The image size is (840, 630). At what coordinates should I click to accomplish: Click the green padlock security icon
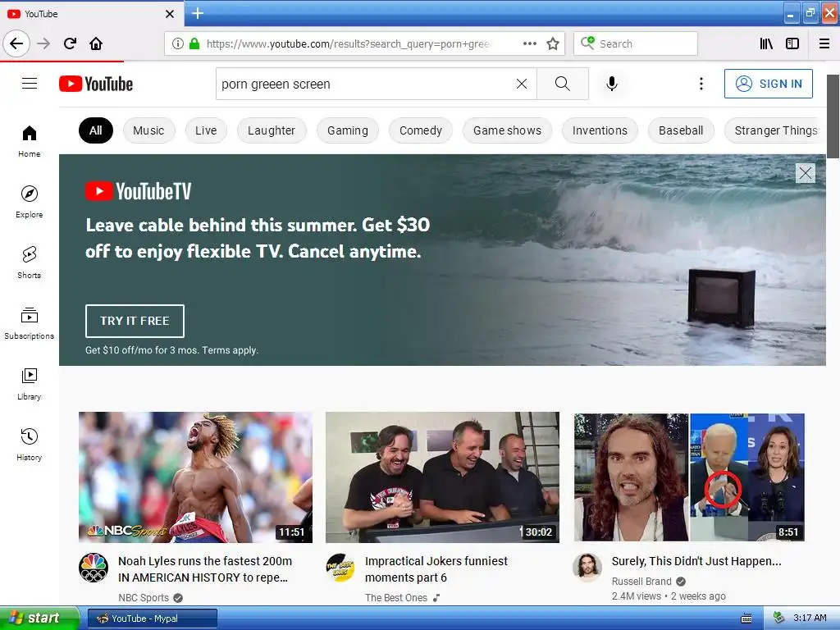(x=194, y=43)
